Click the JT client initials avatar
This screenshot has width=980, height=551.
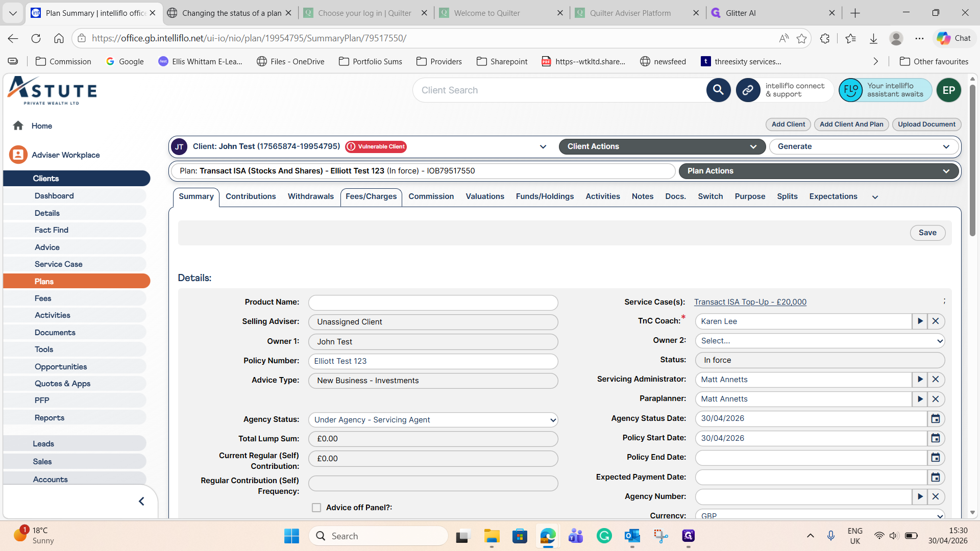point(179,147)
